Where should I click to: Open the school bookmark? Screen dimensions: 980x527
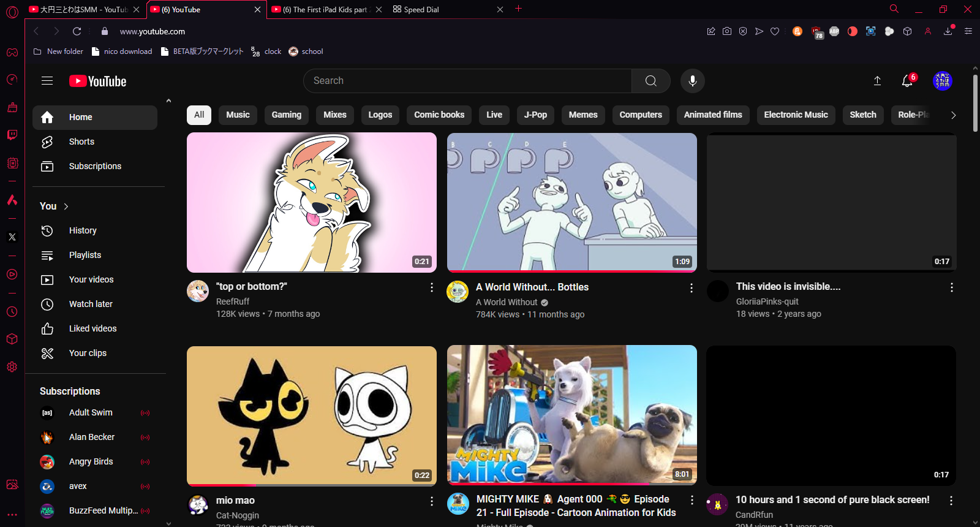[x=306, y=51]
